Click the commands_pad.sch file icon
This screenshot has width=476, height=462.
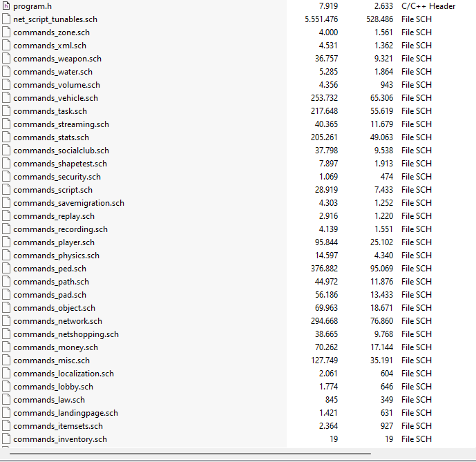[6, 295]
